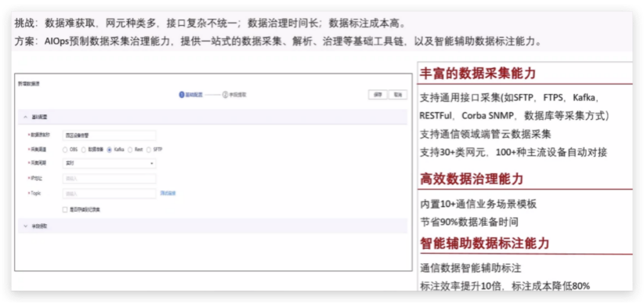
Task: Click the text 支持通信领域端管云数据采集
Action: tap(486, 134)
